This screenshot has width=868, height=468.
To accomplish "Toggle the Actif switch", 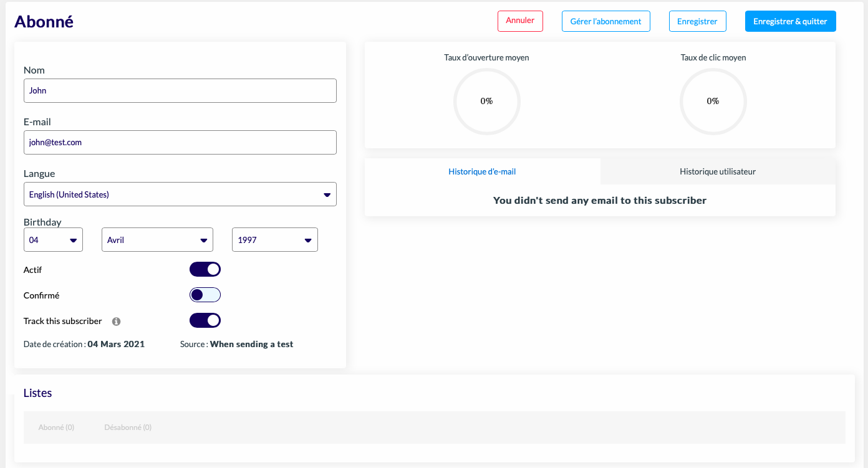I will pos(205,269).
